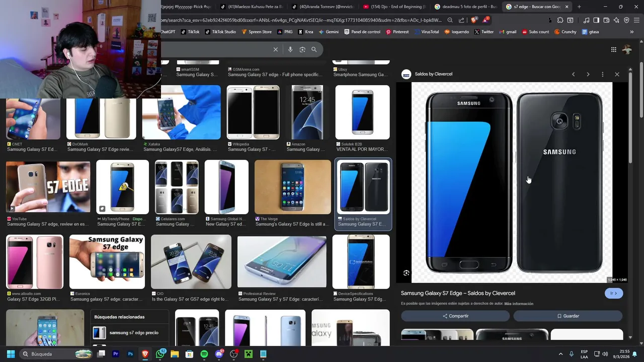Open the Brave Wallet icon
The width and height of the screenshot is (644, 362).
pyautogui.click(x=606, y=20)
